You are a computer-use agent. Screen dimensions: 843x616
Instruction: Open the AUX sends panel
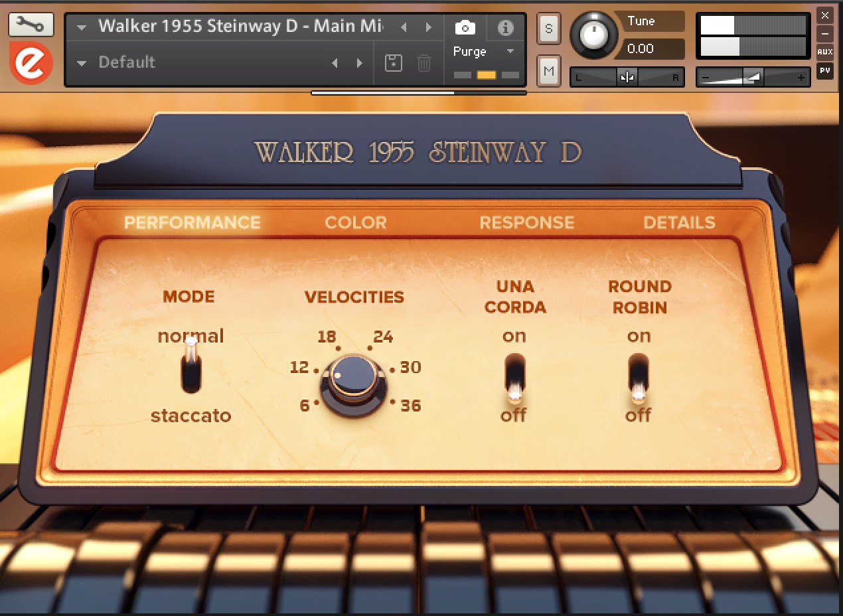pyautogui.click(x=825, y=52)
